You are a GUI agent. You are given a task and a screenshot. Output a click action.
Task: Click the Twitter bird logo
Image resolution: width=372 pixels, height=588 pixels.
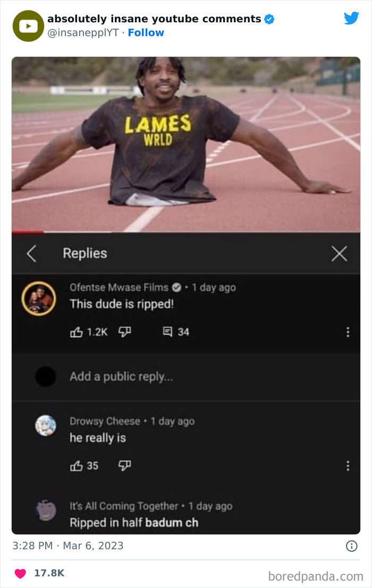click(351, 18)
